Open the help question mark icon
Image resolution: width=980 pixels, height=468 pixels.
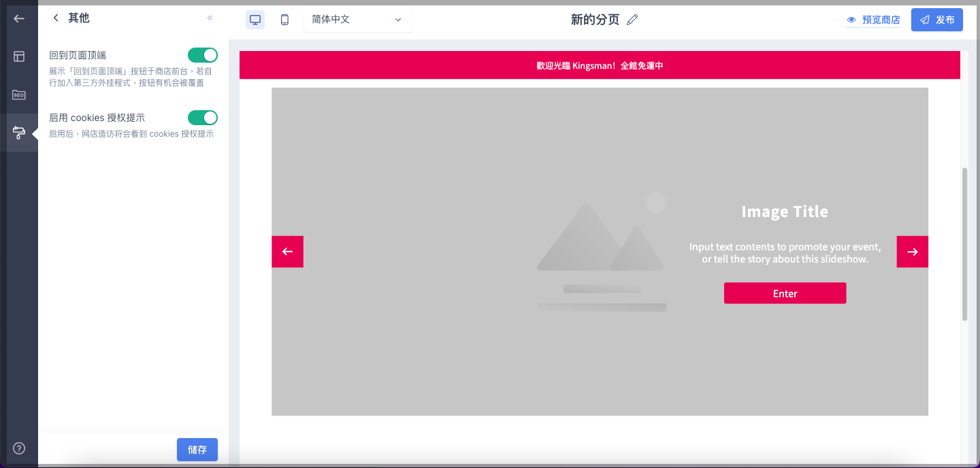(19, 448)
